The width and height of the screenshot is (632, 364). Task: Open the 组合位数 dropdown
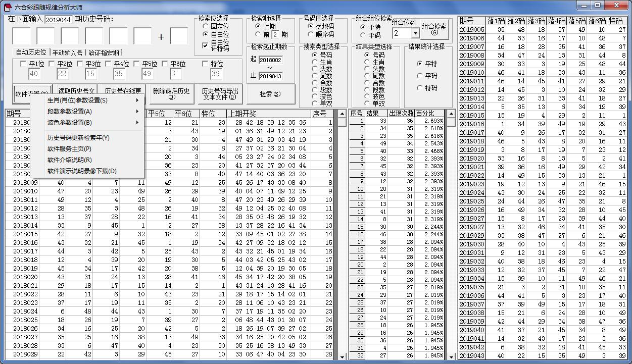(x=415, y=33)
